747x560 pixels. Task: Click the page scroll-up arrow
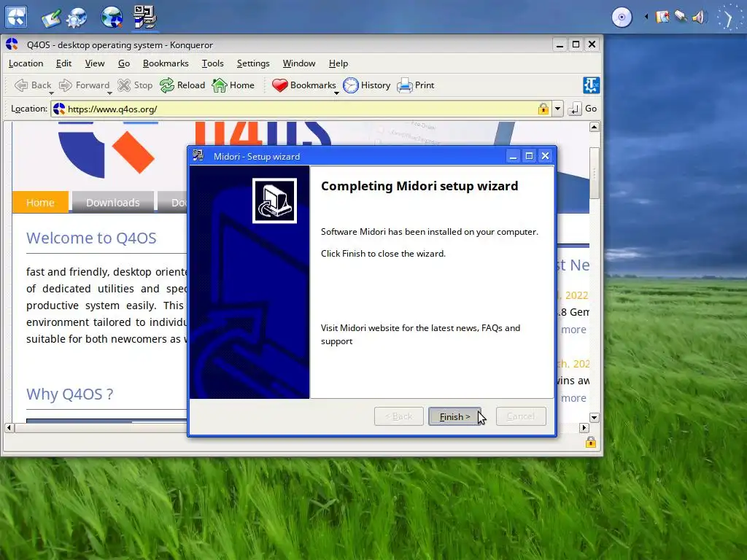coord(594,127)
